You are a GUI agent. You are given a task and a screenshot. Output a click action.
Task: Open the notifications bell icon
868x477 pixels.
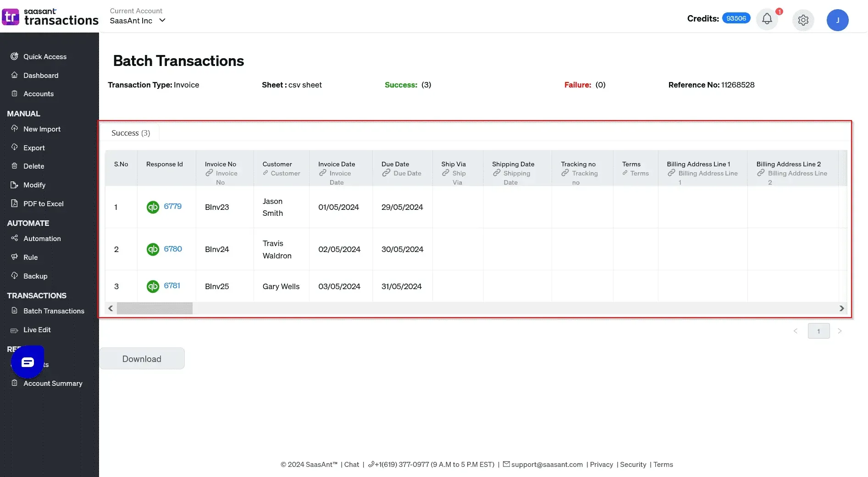767,19
